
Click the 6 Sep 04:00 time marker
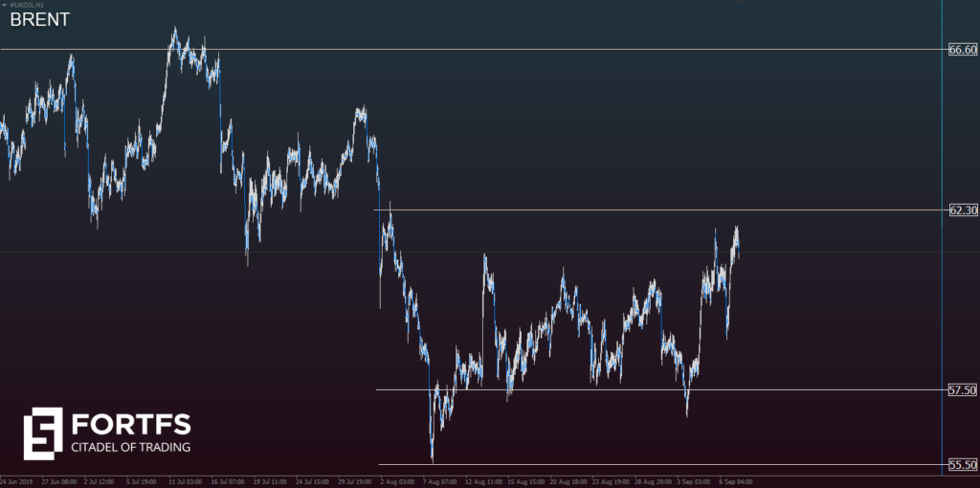click(736, 482)
